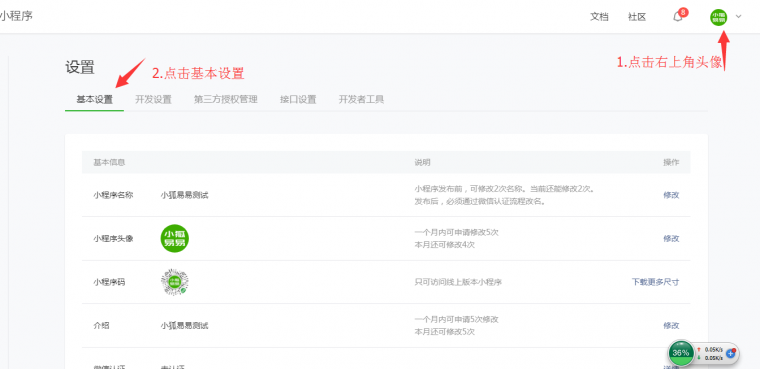Switch to the 基本设置 tab

click(95, 99)
